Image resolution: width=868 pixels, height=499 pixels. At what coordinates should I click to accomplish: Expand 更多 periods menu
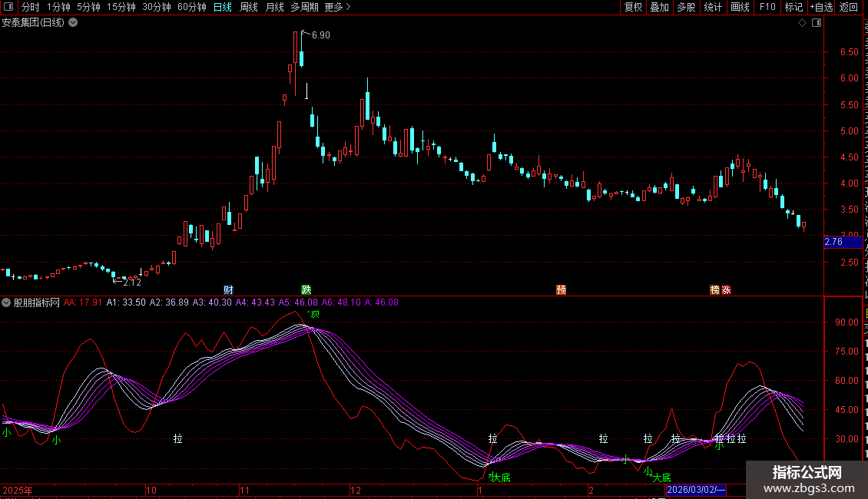337,7
